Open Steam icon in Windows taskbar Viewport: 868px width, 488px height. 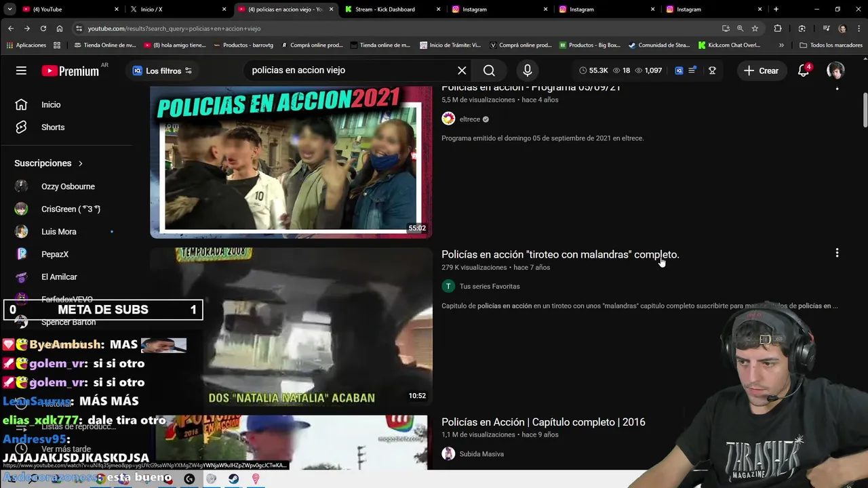point(233,479)
